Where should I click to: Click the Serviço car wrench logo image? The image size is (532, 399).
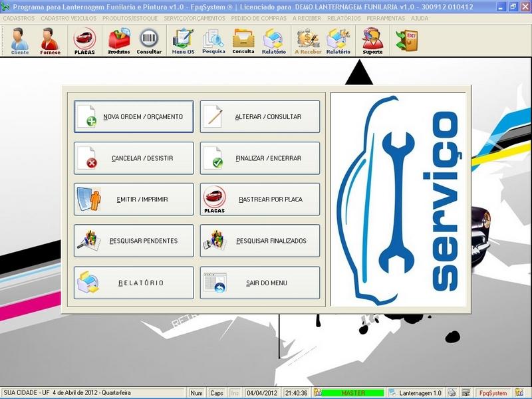tap(398, 200)
